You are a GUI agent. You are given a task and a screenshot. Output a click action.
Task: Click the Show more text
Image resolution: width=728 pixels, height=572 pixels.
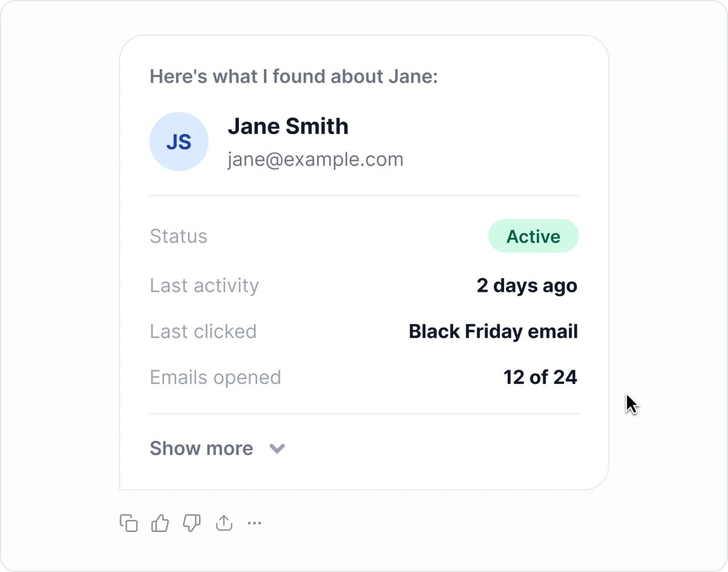[x=201, y=448]
